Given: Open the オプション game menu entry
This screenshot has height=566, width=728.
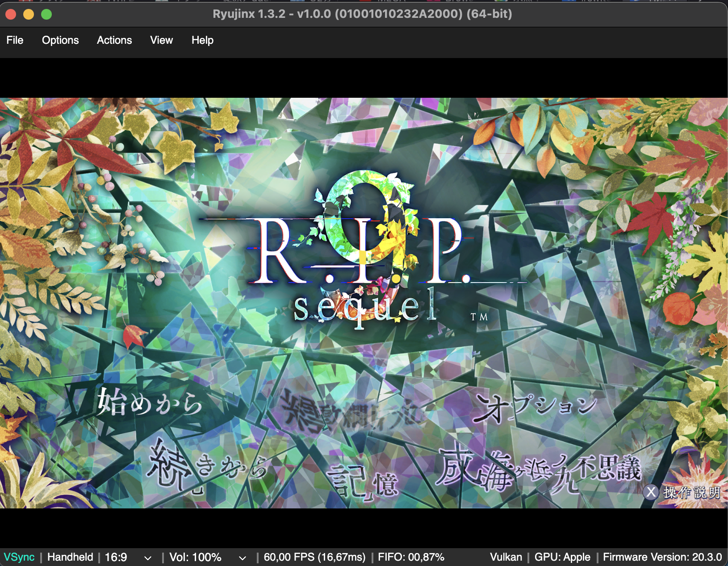Looking at the screenshot, I should tap(535, 408).
